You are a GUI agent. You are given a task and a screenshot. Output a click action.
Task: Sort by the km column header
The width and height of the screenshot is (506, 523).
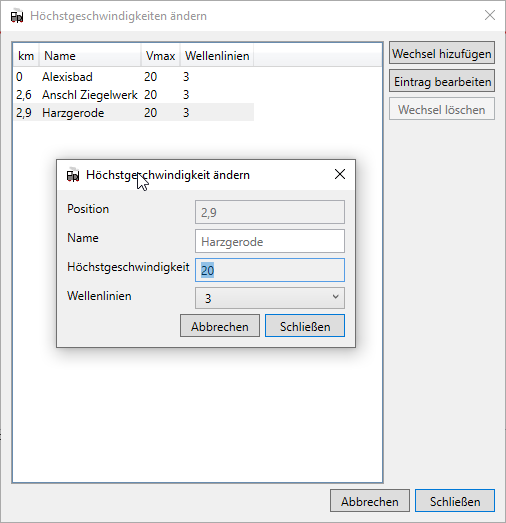pos(26,56)
